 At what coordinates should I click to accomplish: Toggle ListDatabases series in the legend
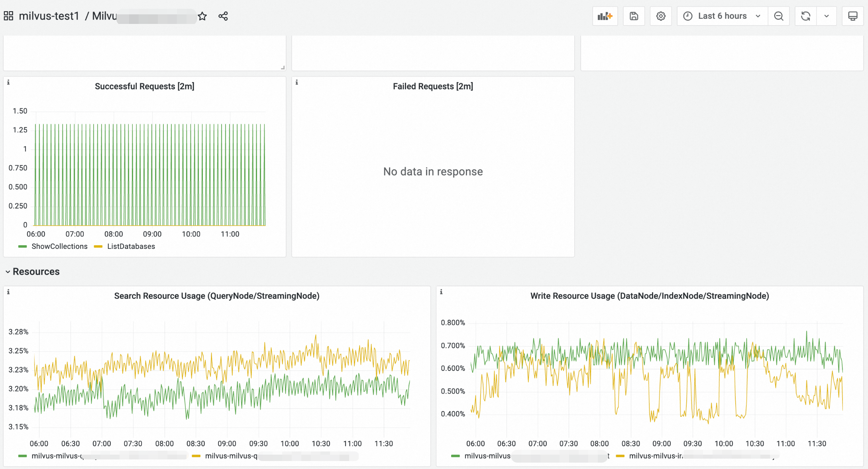point(131,246)
